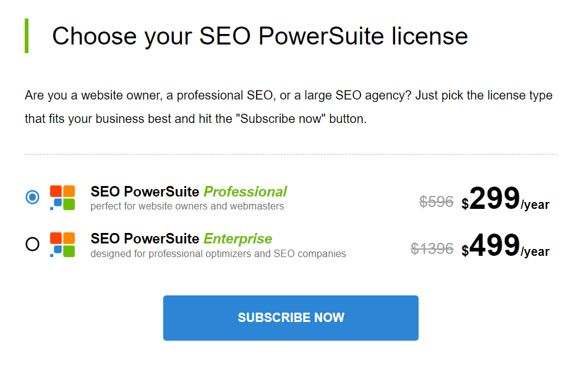This screenshot has height=372, width=588.
Task: Click the green word Professional
Action: pyautogui.click(x=245, y=192)
